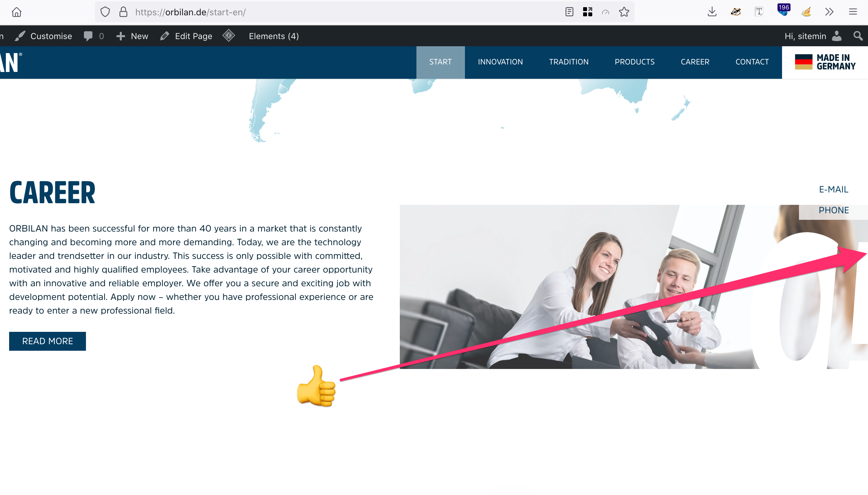Open the comments bubble in admin bar
This screenshot has width=868, height=495.
[x=94, y=36]
